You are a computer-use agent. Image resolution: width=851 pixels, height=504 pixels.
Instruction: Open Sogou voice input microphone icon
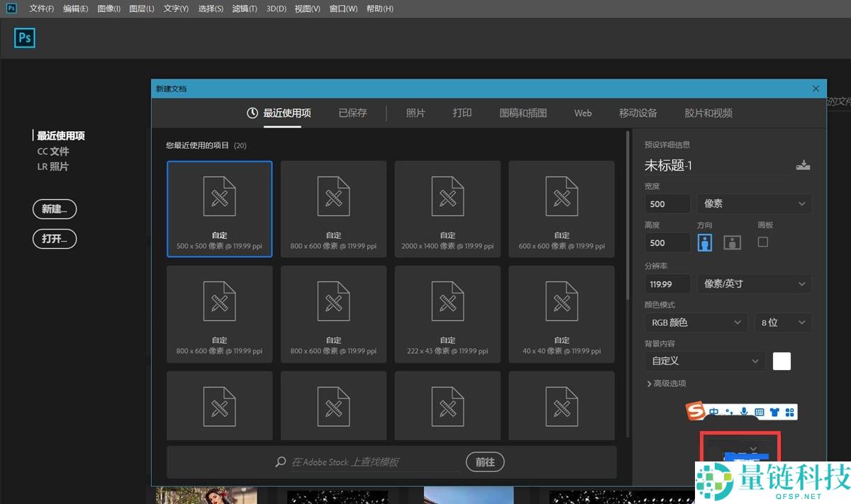[743, 411]
